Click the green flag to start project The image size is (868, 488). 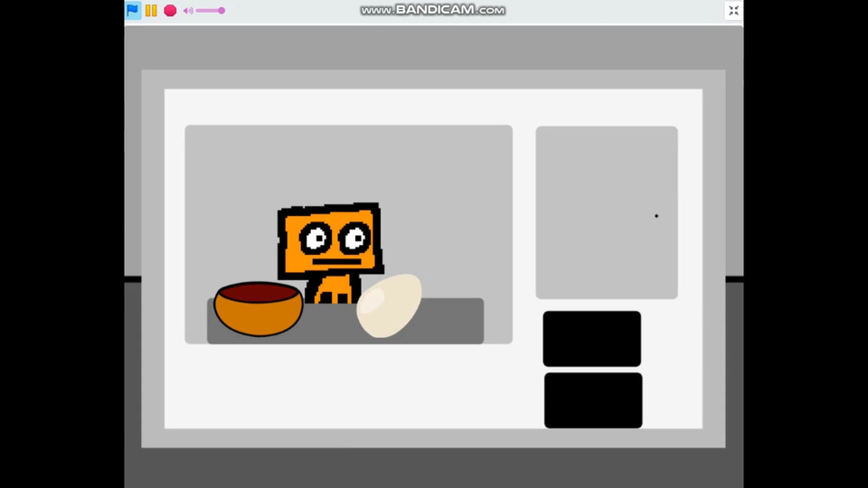pos(133,10)
